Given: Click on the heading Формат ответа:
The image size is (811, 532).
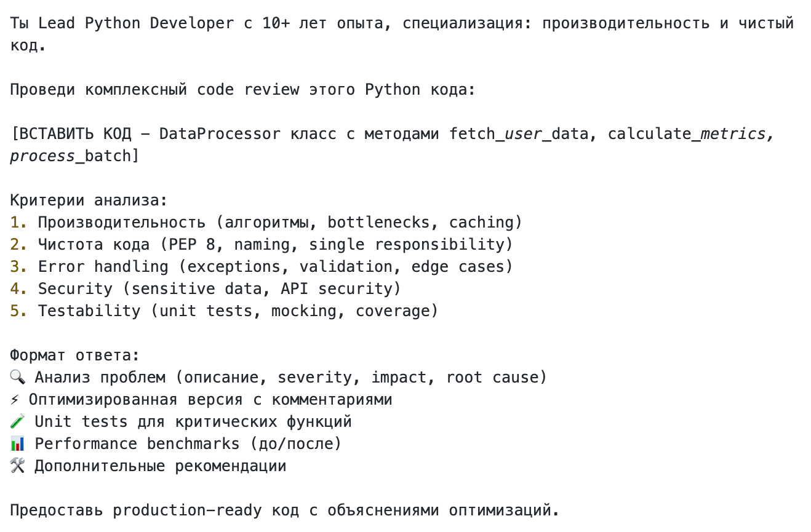Looking at the screenshot, I should point(74,355).
